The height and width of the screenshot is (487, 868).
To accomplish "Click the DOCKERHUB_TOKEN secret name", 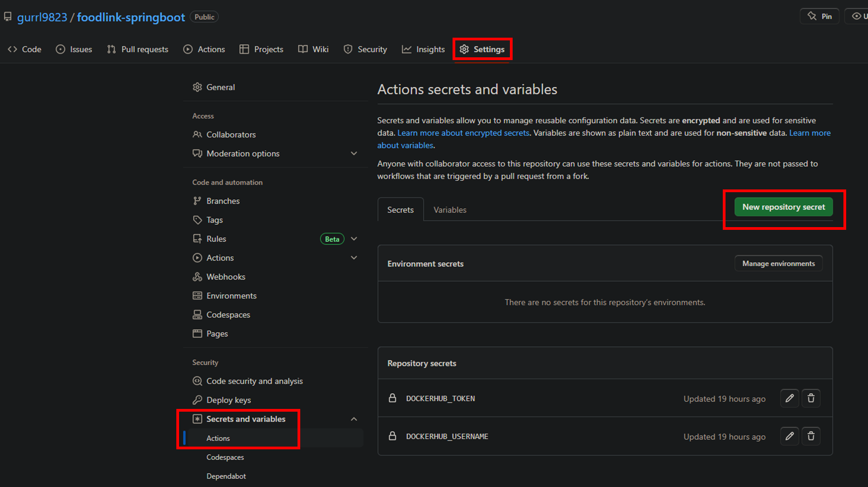I will (x=441, y=399).
